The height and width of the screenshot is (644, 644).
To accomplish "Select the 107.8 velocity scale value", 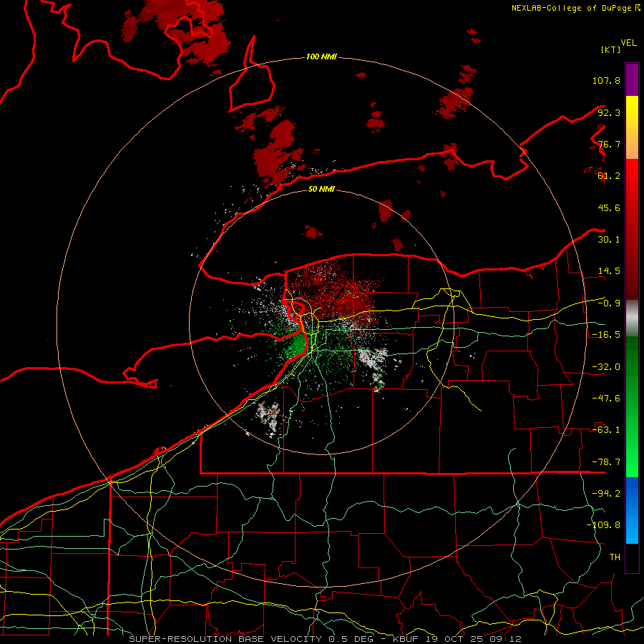I will point(606,80).
